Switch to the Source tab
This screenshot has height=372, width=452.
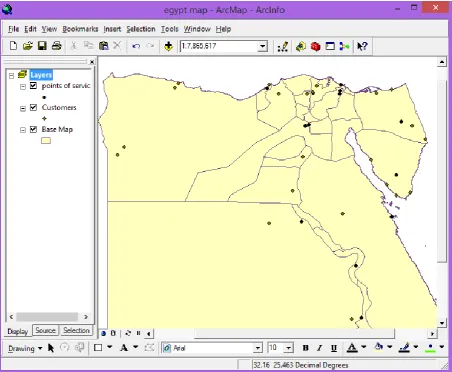pyautogui.click(x=46, y=330)
